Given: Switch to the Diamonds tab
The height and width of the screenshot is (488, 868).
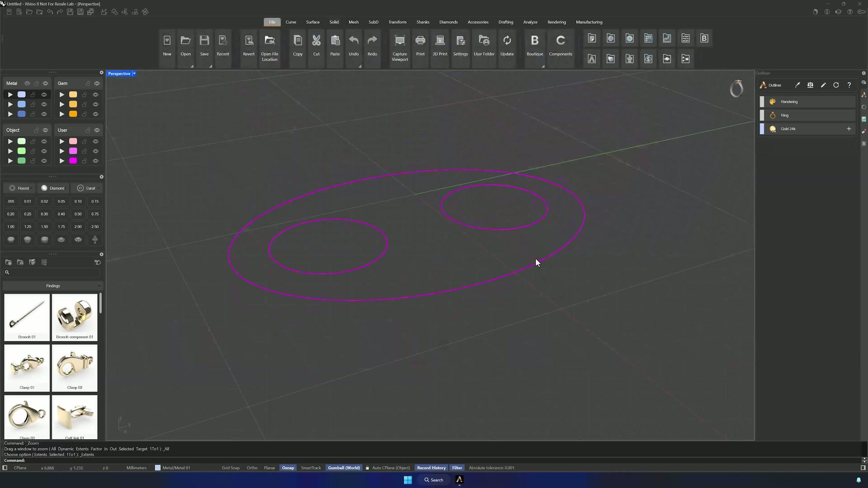Looking at the screenshot, I should point(448,22).
